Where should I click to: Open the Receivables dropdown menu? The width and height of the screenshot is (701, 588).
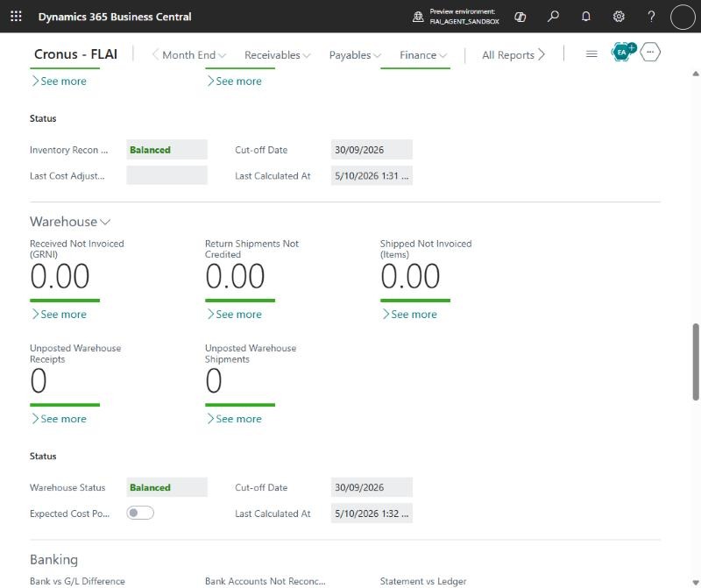pyautogui.click(x=277, y=55)
